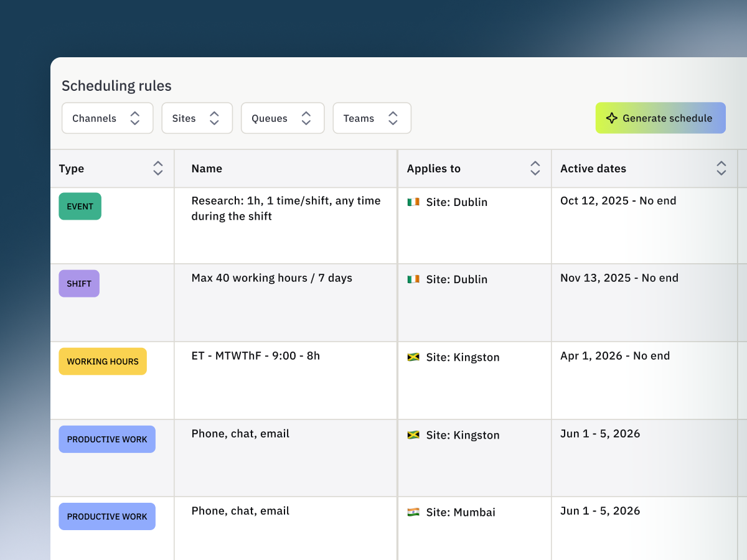The width and height of the screenshot is (747, 560).
Task: Select the PRODUCTIVE WORK badge for Kingston
Action: (x=107, y=439)
